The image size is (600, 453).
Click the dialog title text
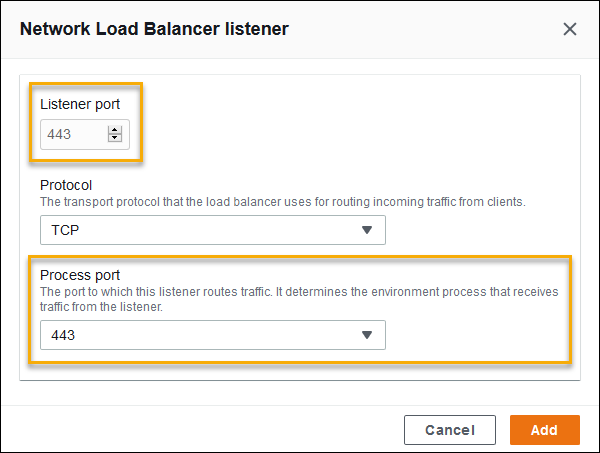(154, 29)
